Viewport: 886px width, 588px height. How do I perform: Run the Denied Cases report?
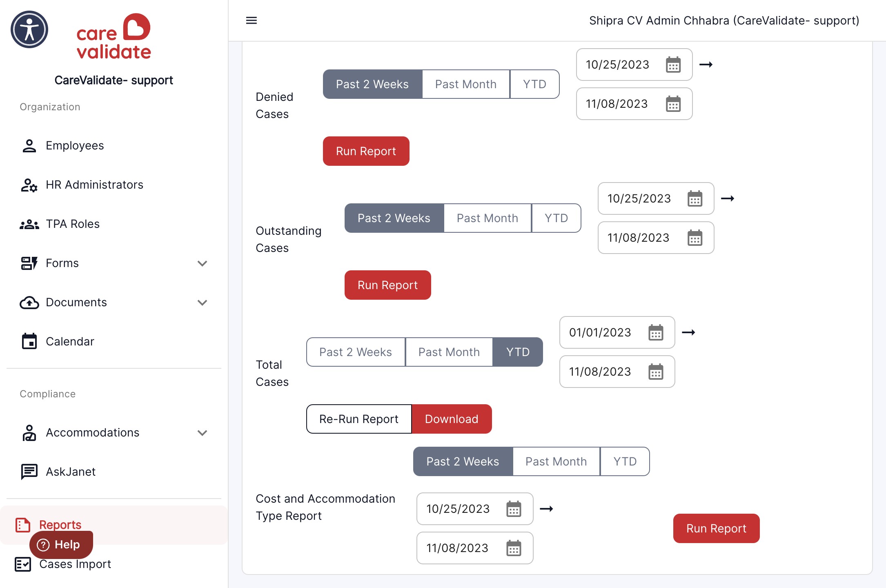click(x=366, y=151)
